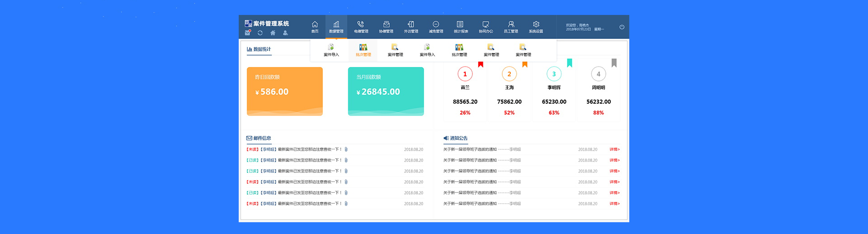This screenshot has width=868, height=234.
Task: Click the orange bookmark on 王海 card
Action: [x=525, y=64]
